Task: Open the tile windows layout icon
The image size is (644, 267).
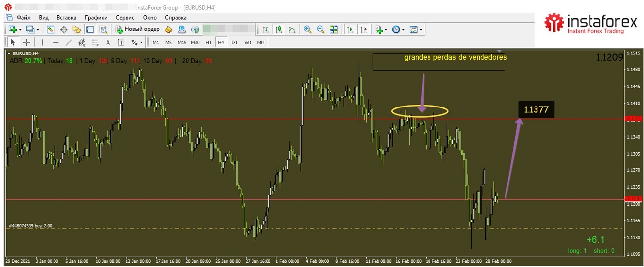Action: 334,30
